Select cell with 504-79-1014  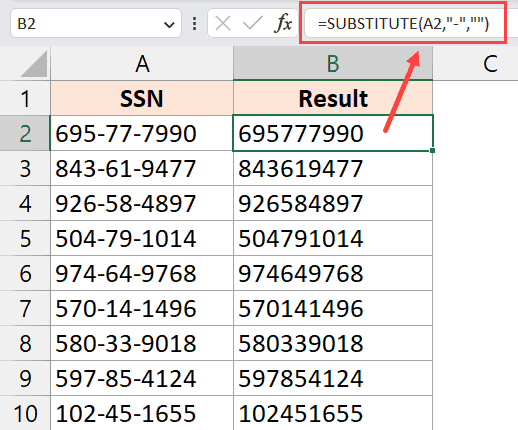click(142, 238)
